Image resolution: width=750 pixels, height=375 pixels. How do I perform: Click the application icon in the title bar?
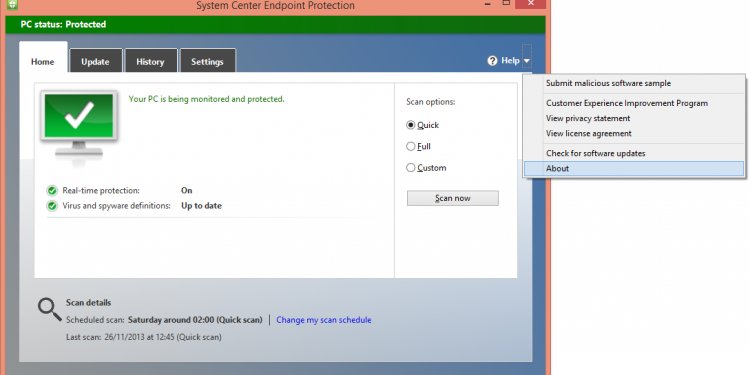pos(12,4)
